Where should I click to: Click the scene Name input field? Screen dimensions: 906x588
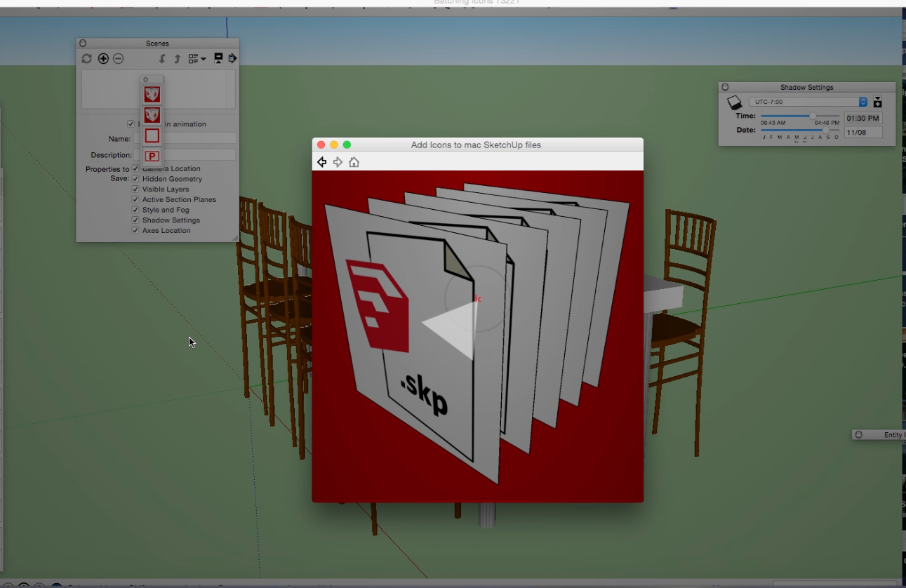click(x=185, y=139)
